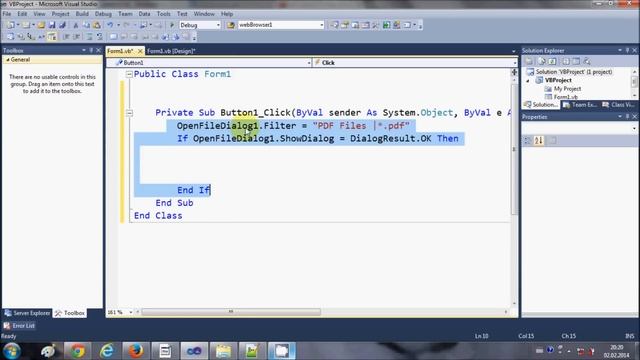Viewport: 640px width, 360px height.
Task: Click the Find in Files icon
Action: [x=231, y=25]
